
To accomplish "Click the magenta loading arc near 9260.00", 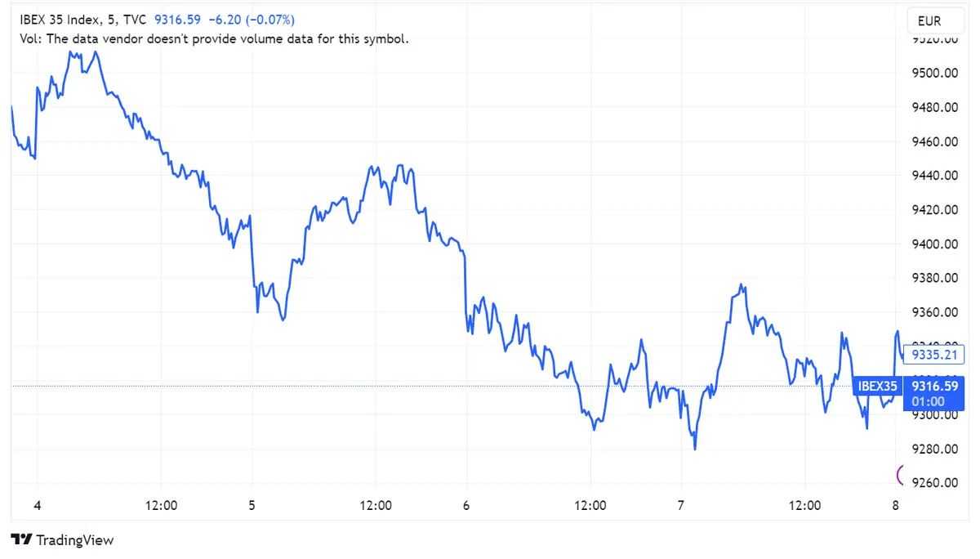I will pyautogui.click(x=902, y=473).
